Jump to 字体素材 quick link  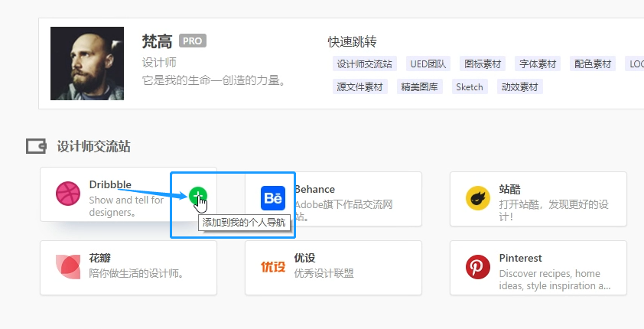tap(538, 64)
